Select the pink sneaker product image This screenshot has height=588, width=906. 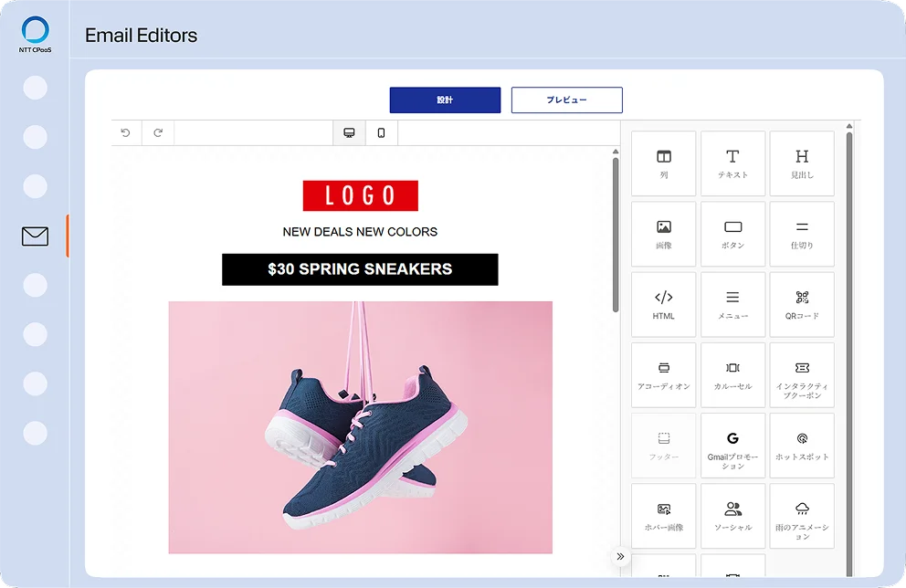pos(361,427)
